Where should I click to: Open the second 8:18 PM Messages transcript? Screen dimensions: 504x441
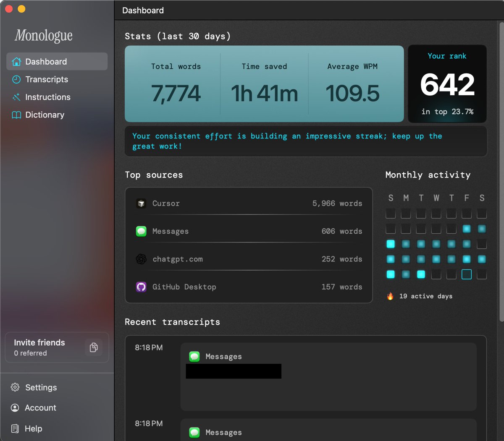click(328, 430)
